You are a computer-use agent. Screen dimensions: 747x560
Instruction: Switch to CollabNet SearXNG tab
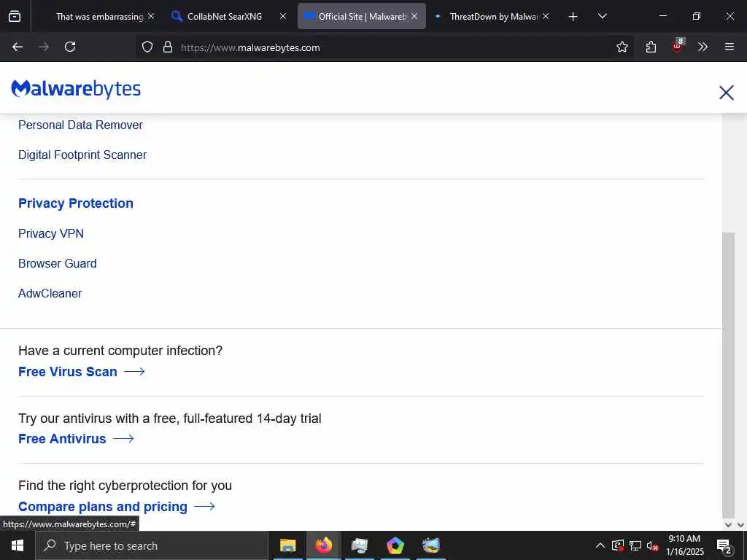pyautogui.click(x=225, y=16)
